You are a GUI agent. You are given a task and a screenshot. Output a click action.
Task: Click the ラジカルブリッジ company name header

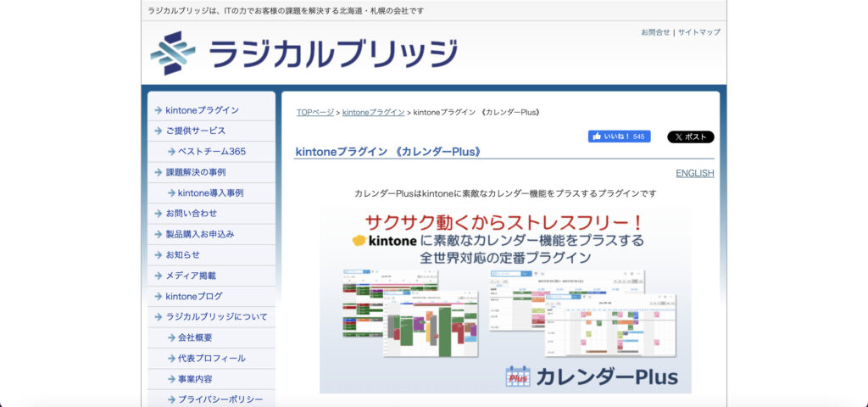(333, 53)
